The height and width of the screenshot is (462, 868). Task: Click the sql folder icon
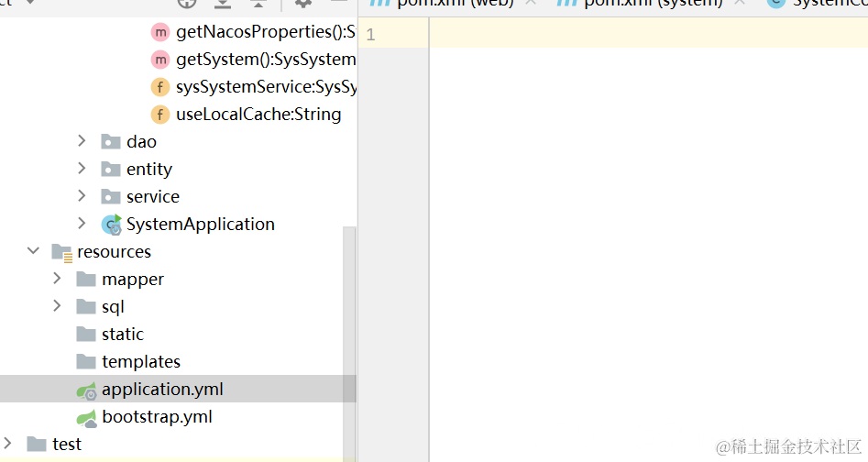coord(86,306)
